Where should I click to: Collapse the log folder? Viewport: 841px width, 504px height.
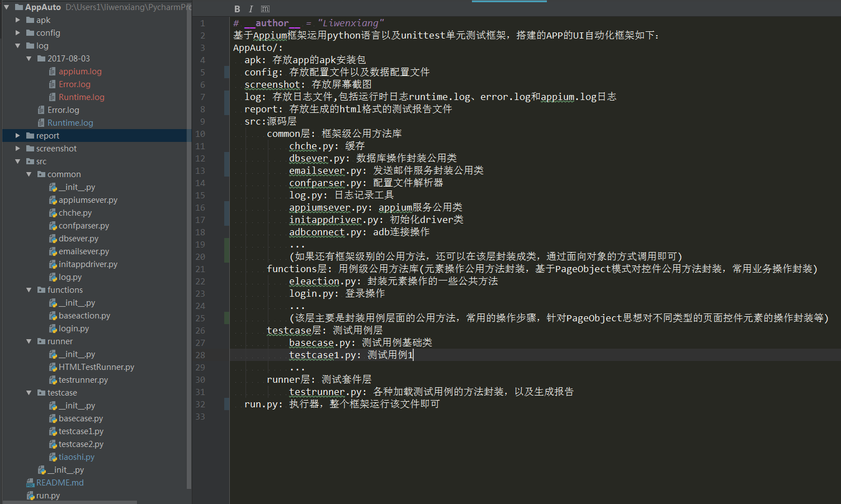(x=18, y=46)
